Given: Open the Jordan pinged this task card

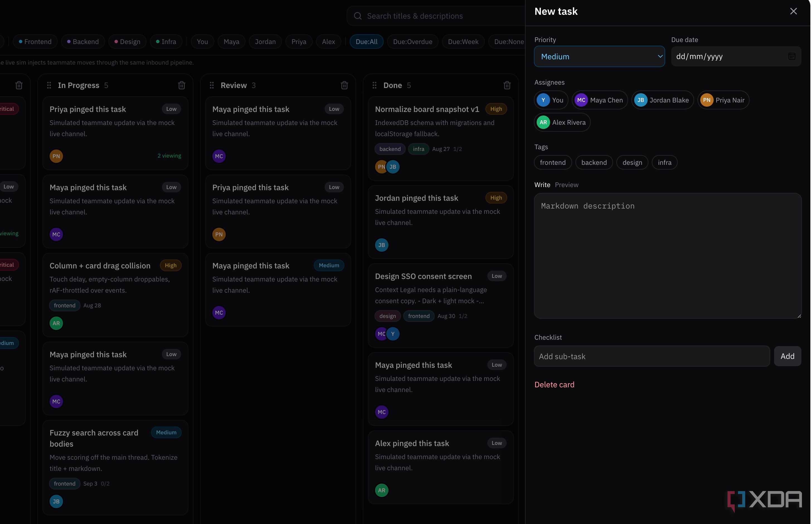Looking at the screenshot, I should click(x=441, y=222).
